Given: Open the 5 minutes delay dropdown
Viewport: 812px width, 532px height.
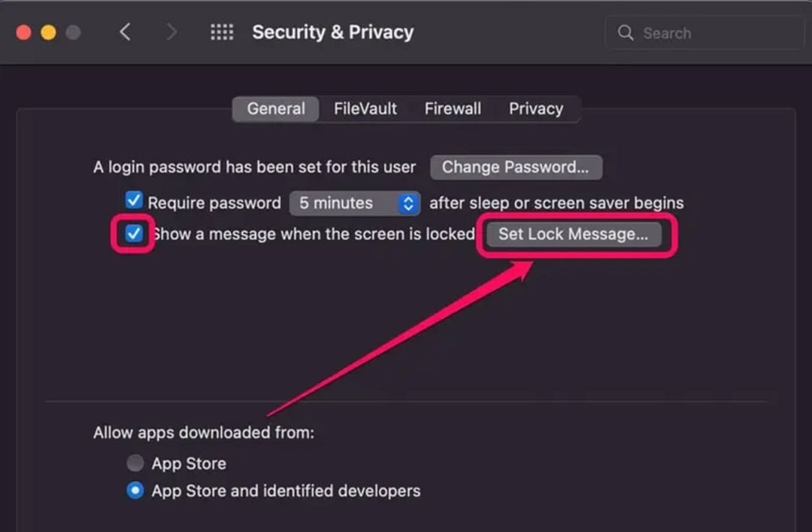Looking at the screenshot, I should [355, 202].
